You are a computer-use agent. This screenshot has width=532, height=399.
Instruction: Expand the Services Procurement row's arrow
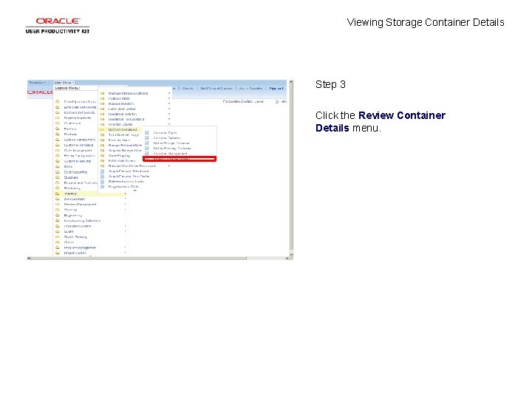[x=125, y=204]
